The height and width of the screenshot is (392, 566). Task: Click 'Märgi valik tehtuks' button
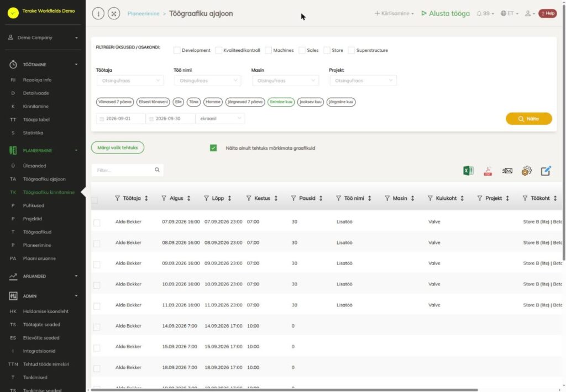pyautogui.click(x=118, y=147)
